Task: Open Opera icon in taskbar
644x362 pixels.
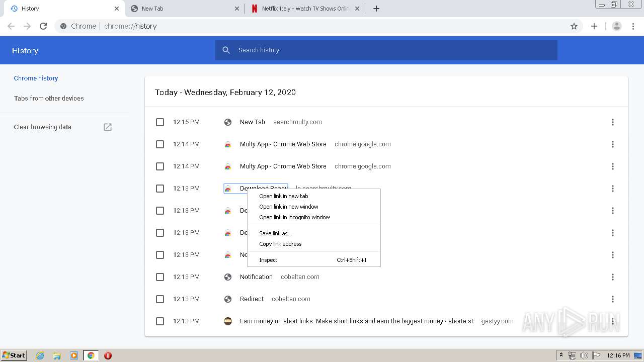Action: pos(108,355)
